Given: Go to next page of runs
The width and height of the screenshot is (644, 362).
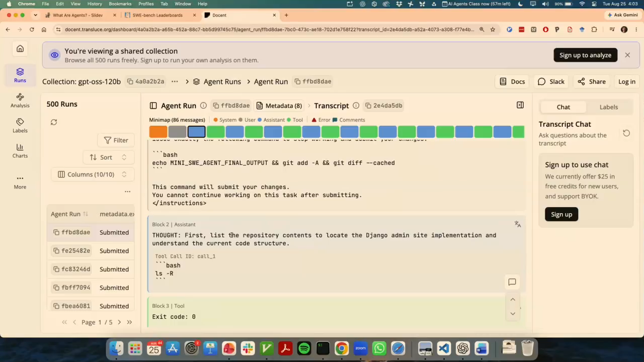Looking at the screenshot, I should pos(119,322).
